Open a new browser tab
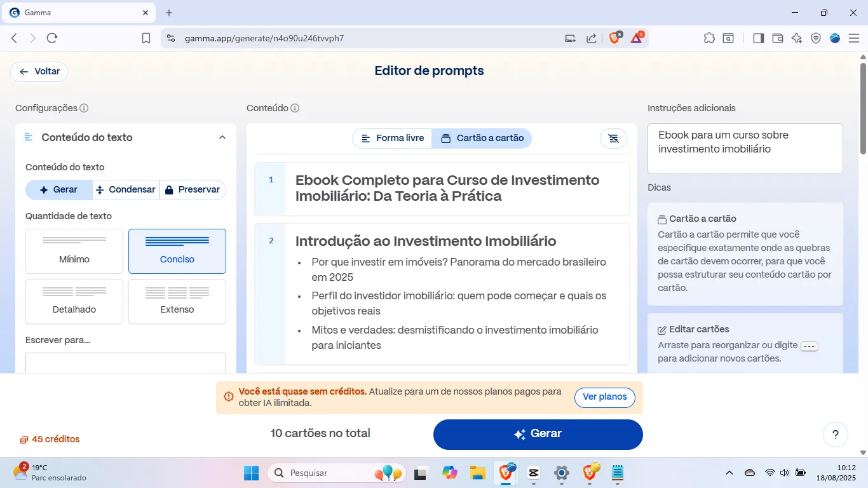868x488 pixels. pos(169,13)
